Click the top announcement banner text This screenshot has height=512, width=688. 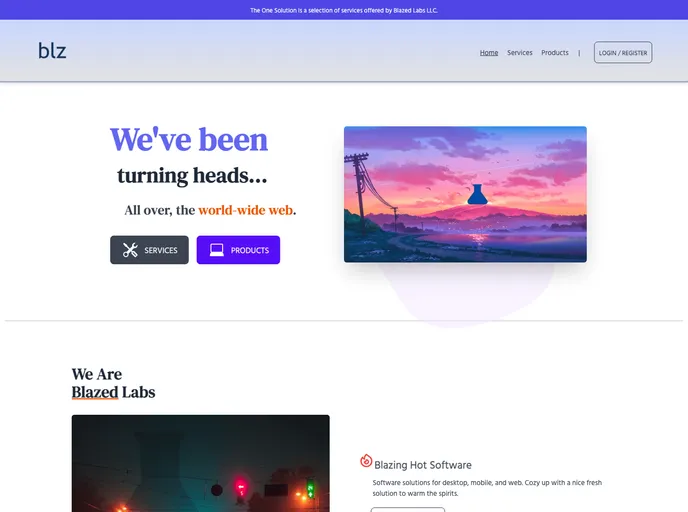pyautogui.click(x=344, y=10)
